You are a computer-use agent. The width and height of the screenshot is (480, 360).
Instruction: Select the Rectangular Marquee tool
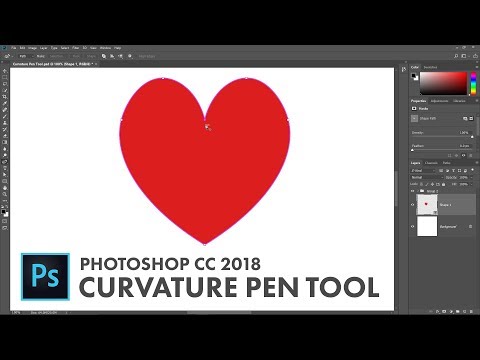tap(5, 77)
